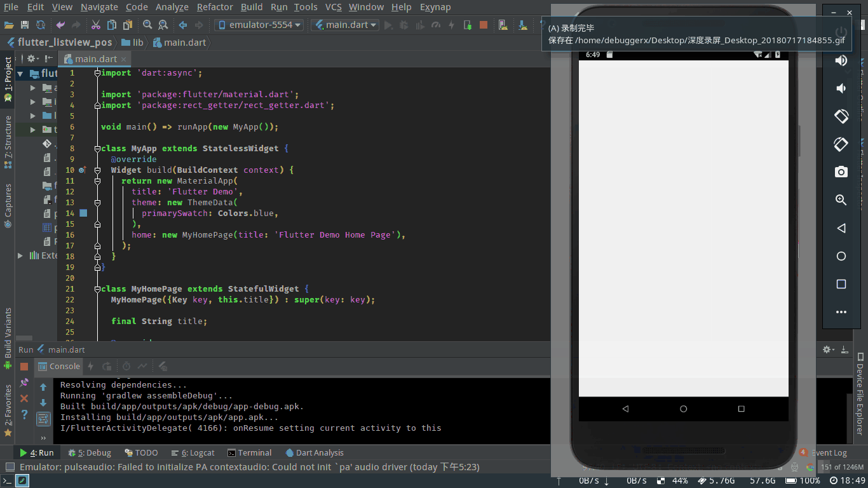Open the VCS menu
This screenshot has height=488, width=868.
point(334,7)
